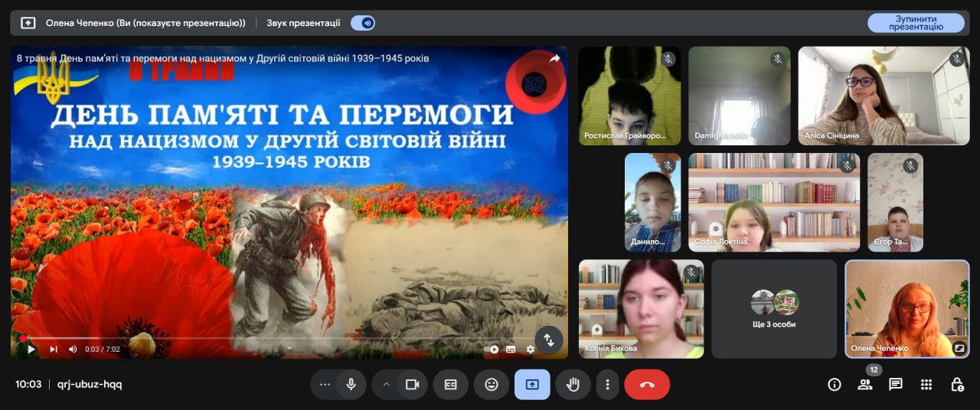Open YouTube video settings gear
Screen dimensions: 980x410
531,350
